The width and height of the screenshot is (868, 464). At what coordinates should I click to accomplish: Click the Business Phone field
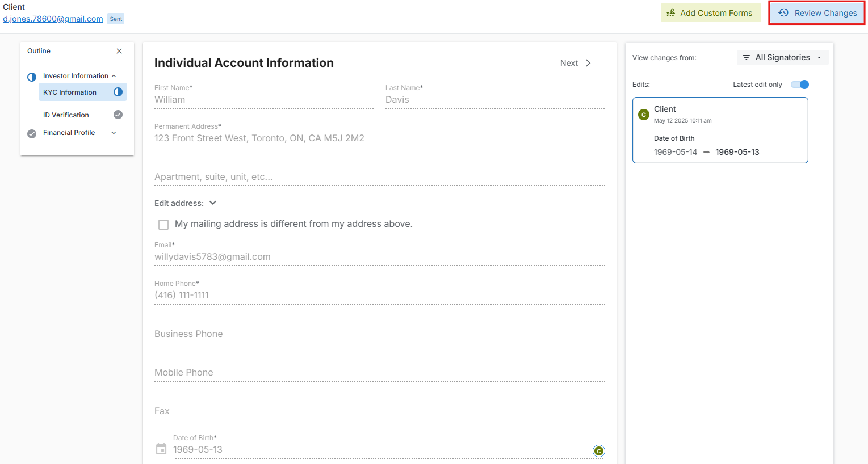(380, 334)
